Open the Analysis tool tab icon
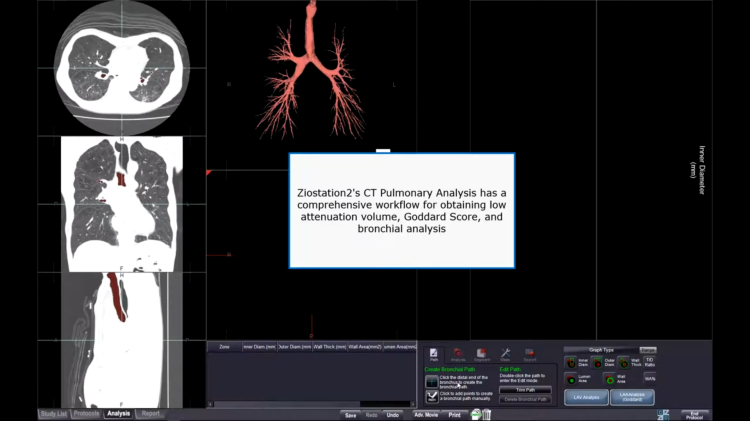 pyautogui.click(x=458, y=355)
